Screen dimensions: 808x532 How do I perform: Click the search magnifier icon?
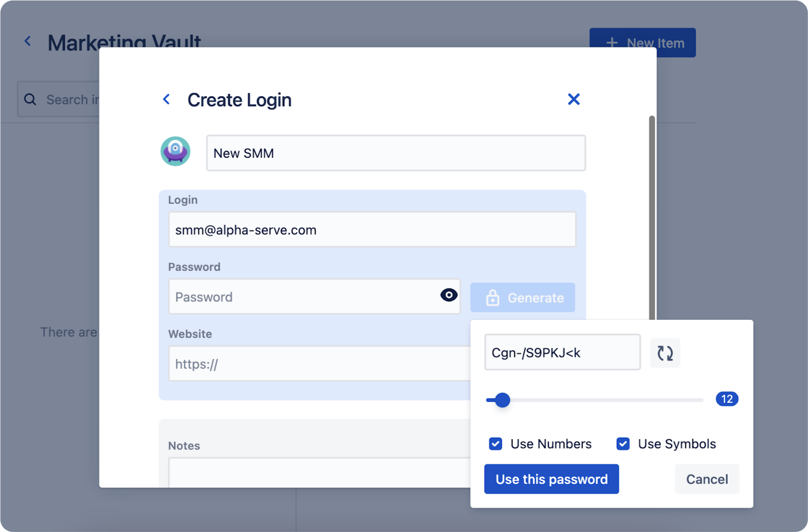30,99
